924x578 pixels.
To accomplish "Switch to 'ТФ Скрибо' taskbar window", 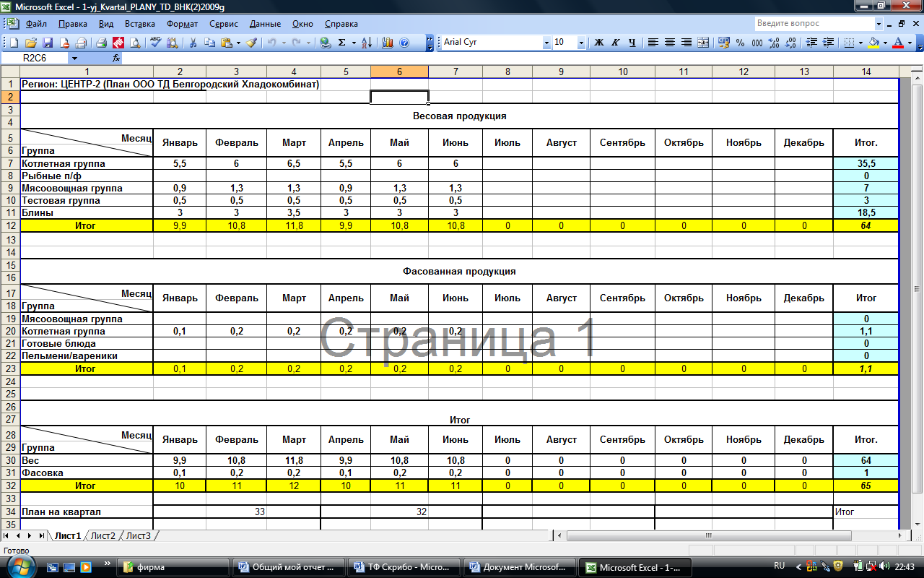I will [x=404, y=567].
